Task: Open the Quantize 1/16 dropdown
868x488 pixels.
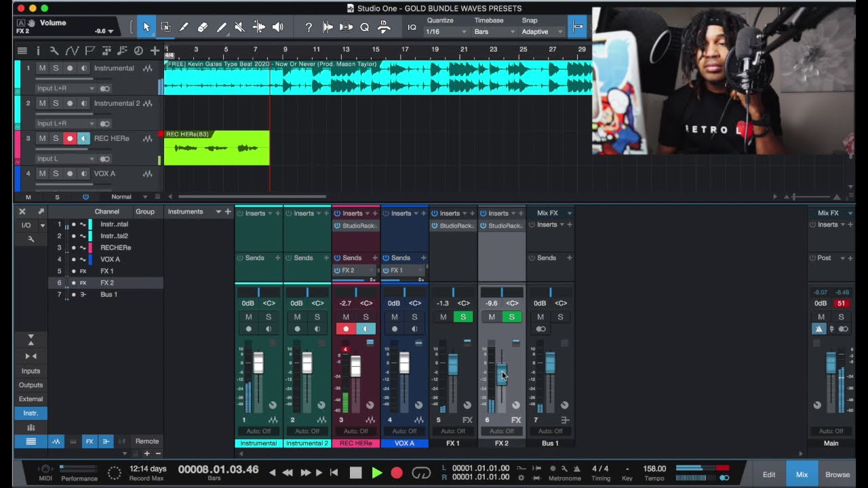Action: (x=446, y=32)
